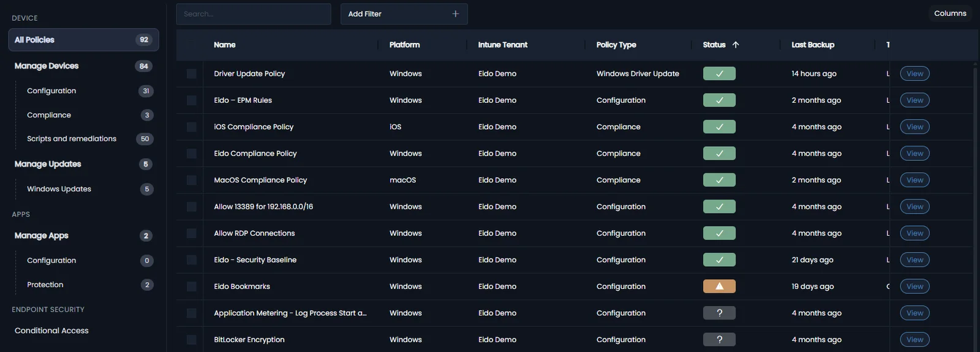The width and height of the screenshot is (980, 352).
Task: Tick the BitLocker Encryption checkbox
Action: (x=192, y=340)
